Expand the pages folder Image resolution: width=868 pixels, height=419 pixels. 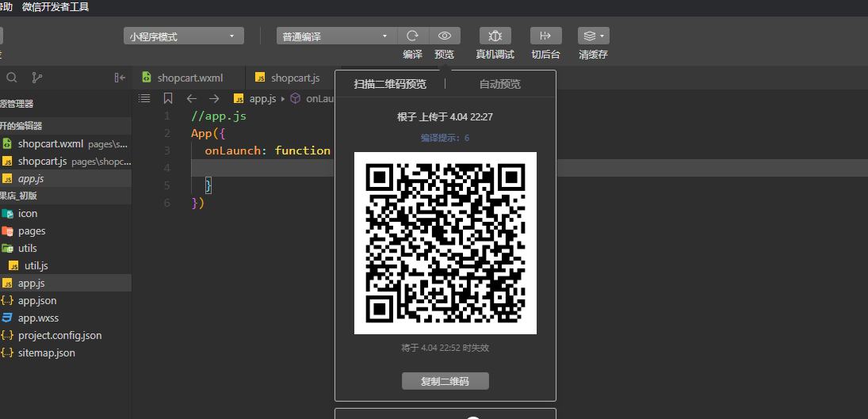pos(66,231)
